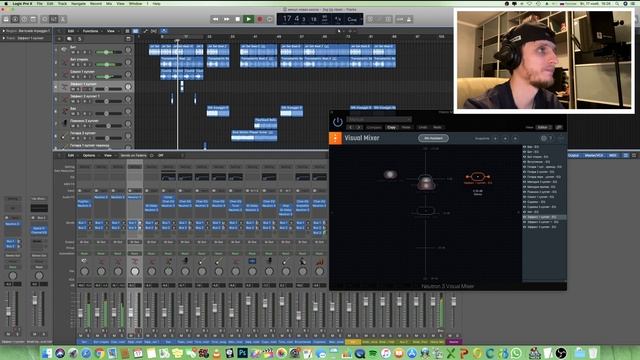Viewport: 640px width, 360px height.
Task: Open the Track menu in menu bar
Action: coord(62,3)
